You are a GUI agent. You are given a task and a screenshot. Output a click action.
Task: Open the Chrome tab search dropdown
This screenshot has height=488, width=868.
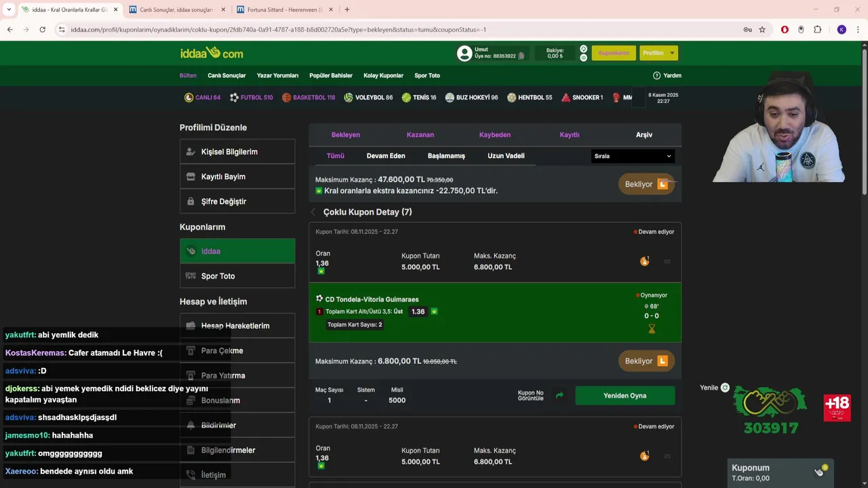click(9, 9)
